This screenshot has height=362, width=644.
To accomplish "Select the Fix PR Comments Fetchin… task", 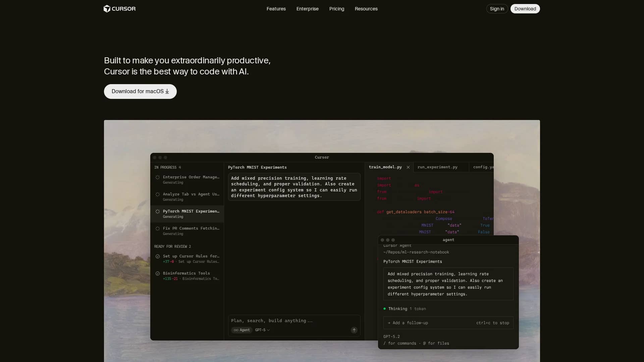I will pos(187,231).
